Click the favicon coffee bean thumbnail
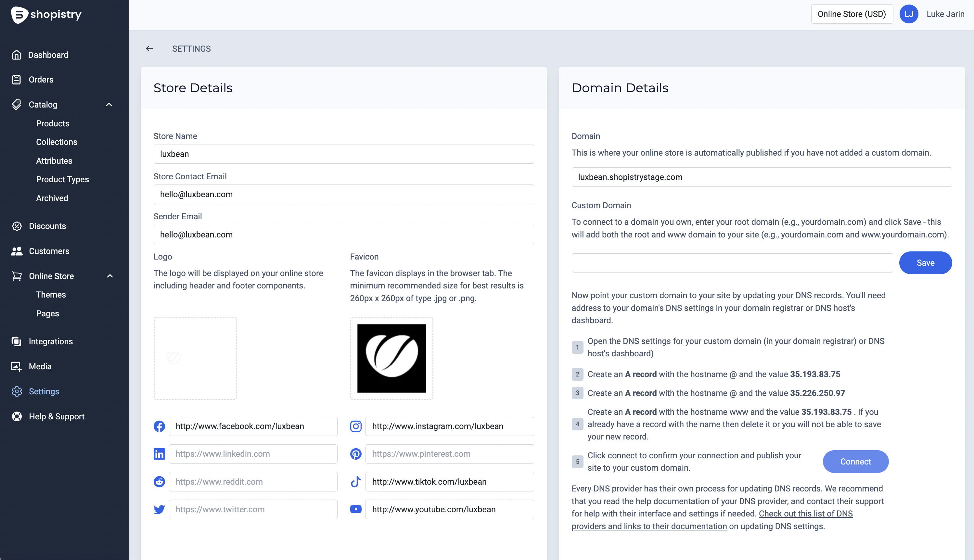This screenshot has width=974, height=560. (x=391, y=358)
